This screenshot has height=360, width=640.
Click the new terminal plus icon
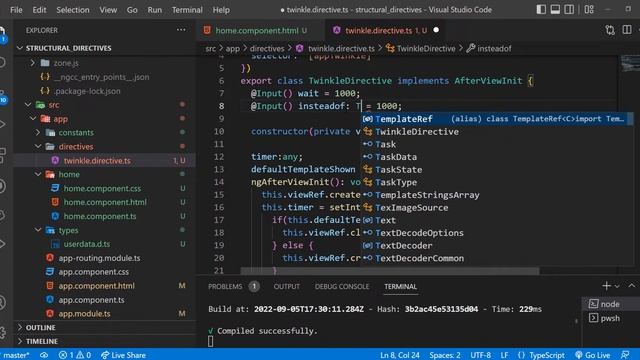(x=606, y=286)
